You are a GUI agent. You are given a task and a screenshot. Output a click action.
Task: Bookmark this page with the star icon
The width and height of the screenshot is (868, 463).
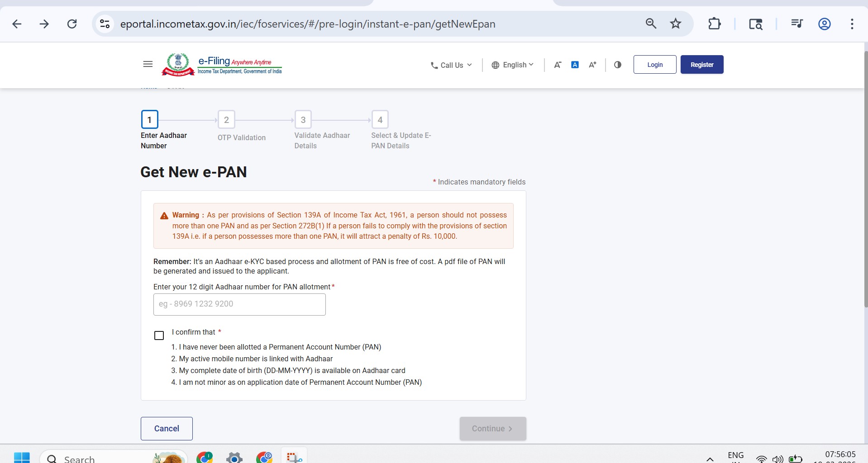(x=675, y=24)
